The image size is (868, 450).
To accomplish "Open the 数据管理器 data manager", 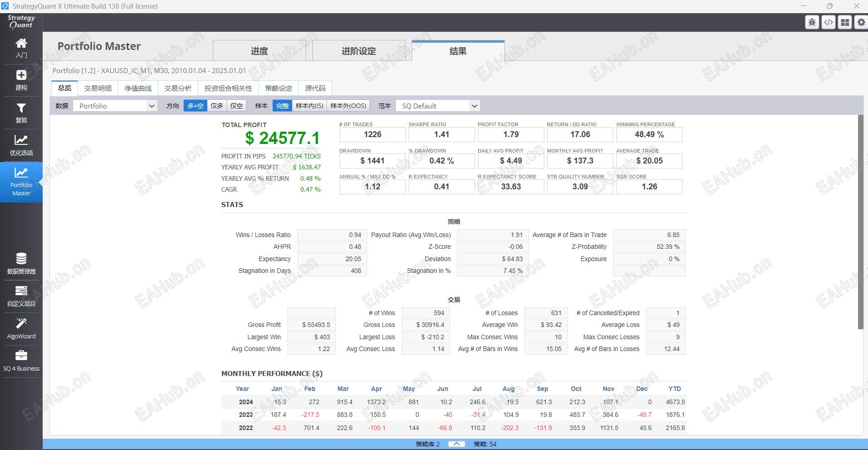I will point(21,264).
